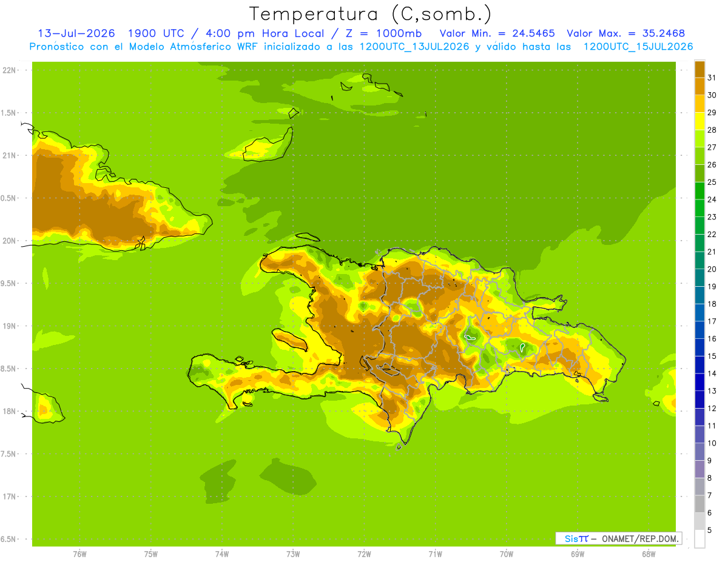Click the "68W" longitude axis label
The image size is (728, 562).
click(x=649, y=554)
